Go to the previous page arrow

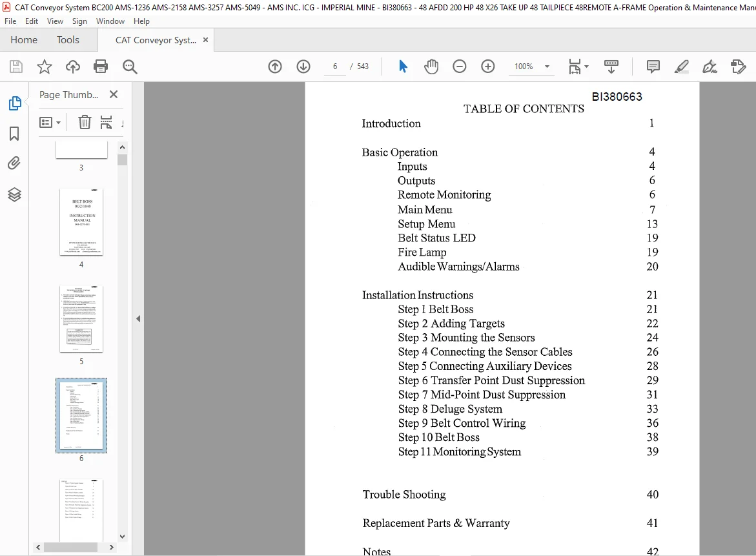[x=275, y=67]
